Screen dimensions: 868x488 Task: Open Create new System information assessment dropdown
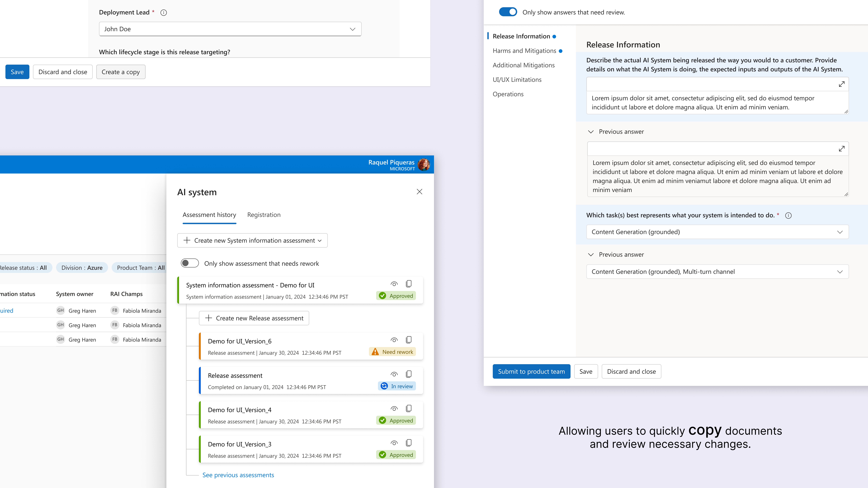pyautogui.click(x=252, y=240)
